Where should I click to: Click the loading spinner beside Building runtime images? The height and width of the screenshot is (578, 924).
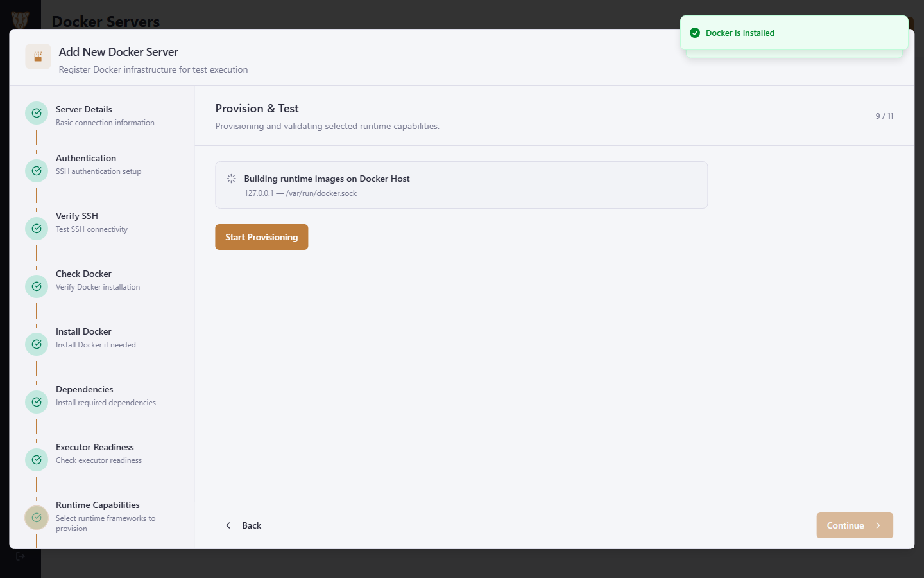tap(231, 179)
